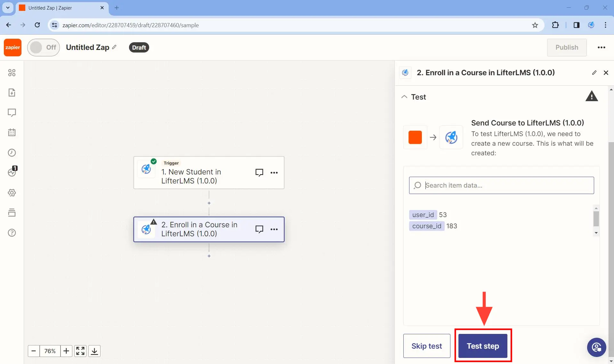Reload the page
Image resolution: width=614 pixels, height=364 pixels.
click(x=37, y=25)
